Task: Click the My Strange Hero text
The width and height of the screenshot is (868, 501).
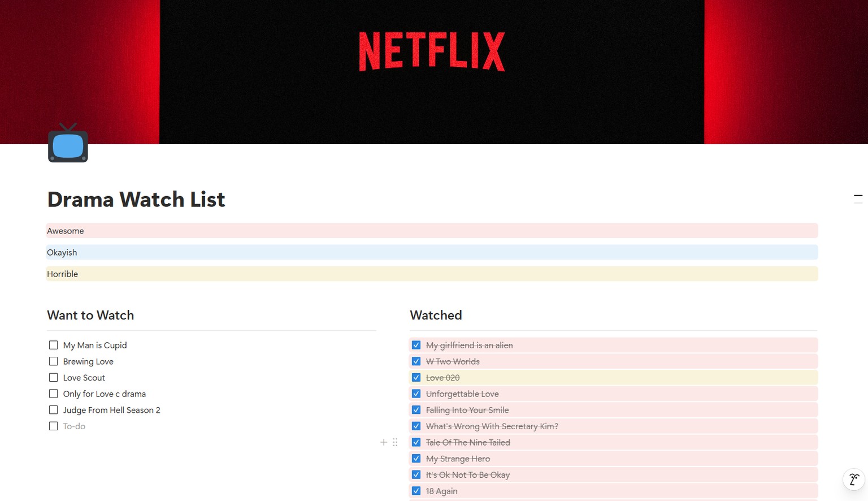Action: (458, 459)
